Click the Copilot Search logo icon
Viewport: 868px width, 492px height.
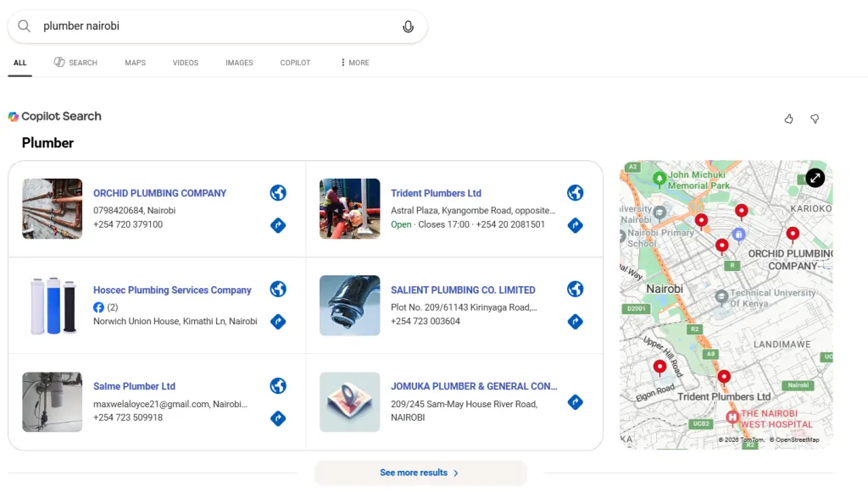pos(14,116)
